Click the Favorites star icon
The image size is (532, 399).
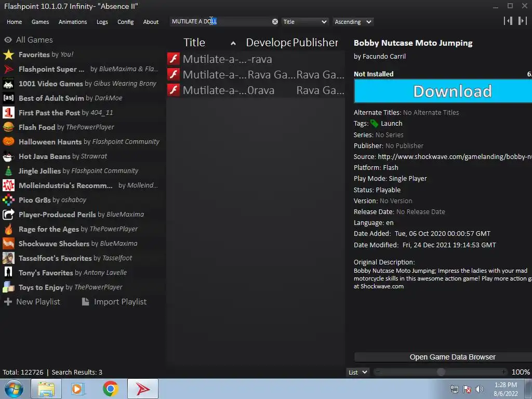click(x=8, y=55)
